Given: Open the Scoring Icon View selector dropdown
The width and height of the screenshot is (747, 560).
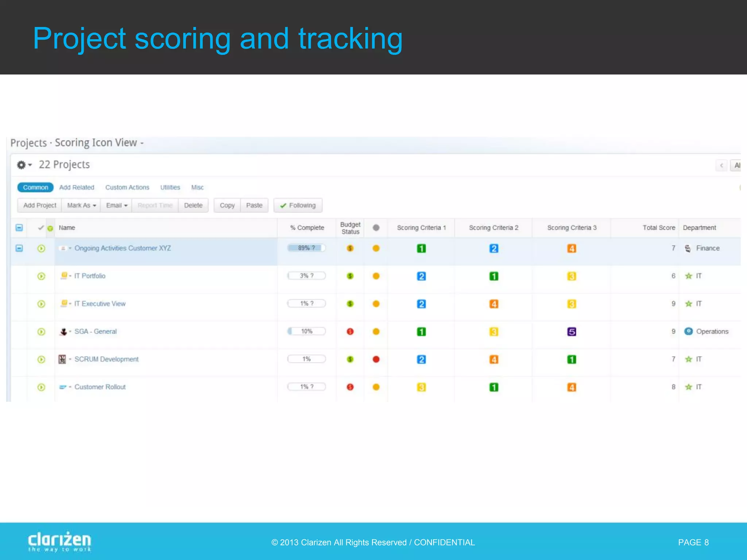Looking at the screenshot, I should pos(99,143).
